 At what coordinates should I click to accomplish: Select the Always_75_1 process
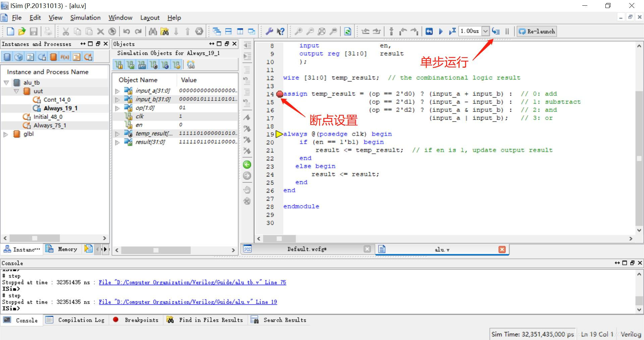coord(49,125)
